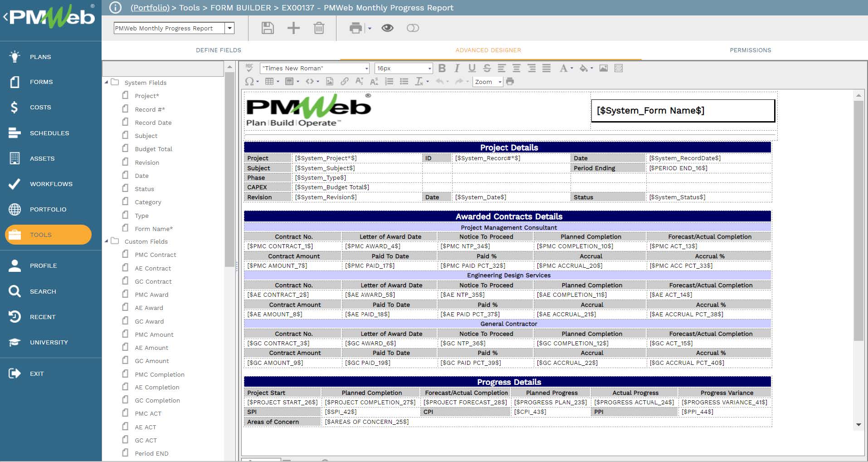Preview the form with the eye icon
Viewport: 868px width, 462px height.
coord(387,28)
